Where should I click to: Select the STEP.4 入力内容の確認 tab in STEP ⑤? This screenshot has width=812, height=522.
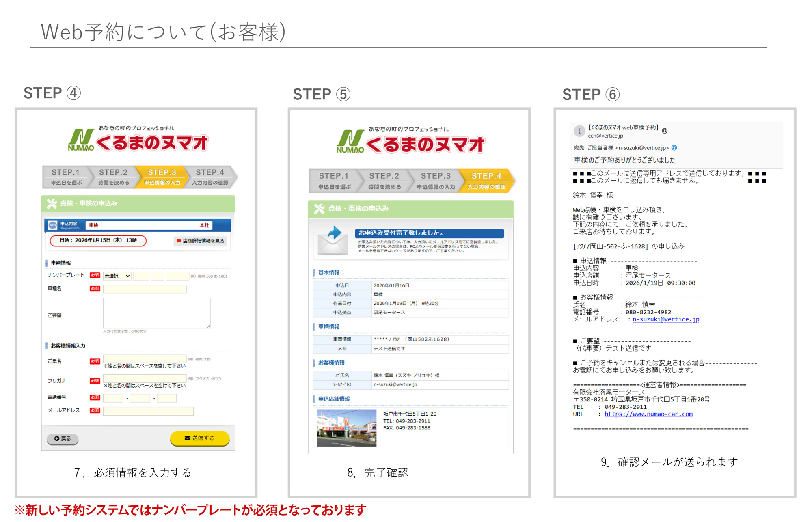coord(486,181)
